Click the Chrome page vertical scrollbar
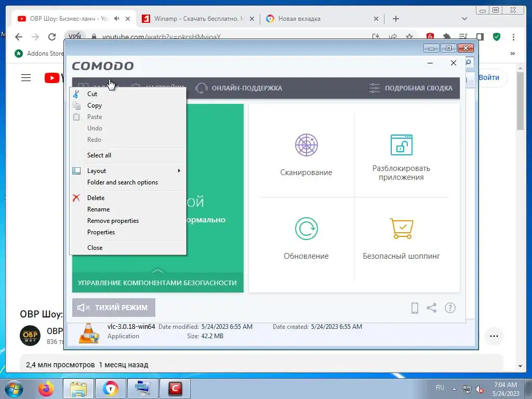Image resolution: width=532 pixels, height=399 pixels. tap(520, 100)
